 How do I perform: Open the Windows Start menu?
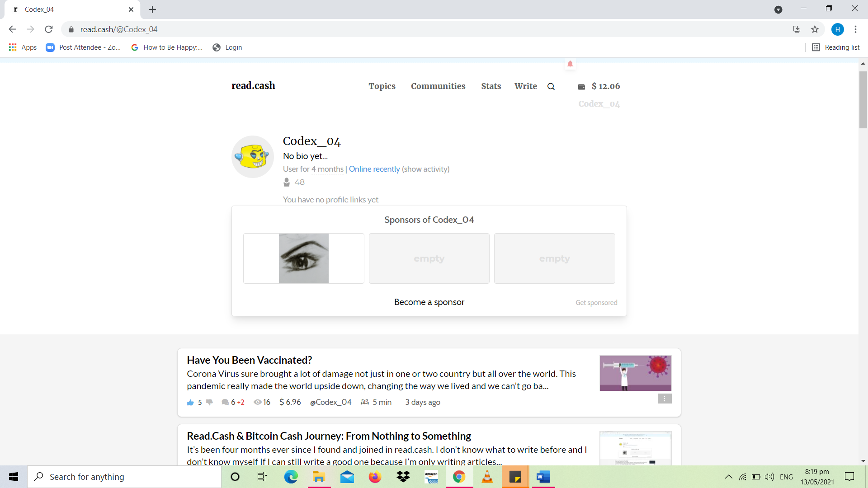(14, 477)
